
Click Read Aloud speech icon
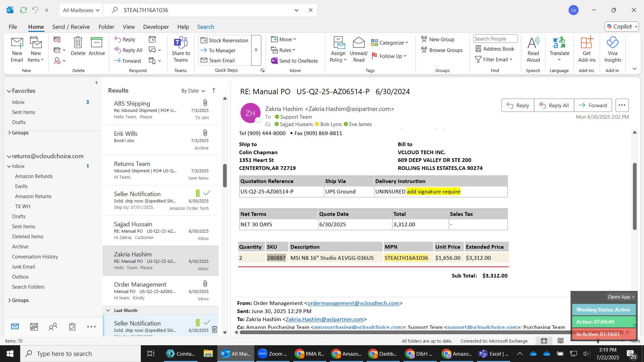coord(533,50)
